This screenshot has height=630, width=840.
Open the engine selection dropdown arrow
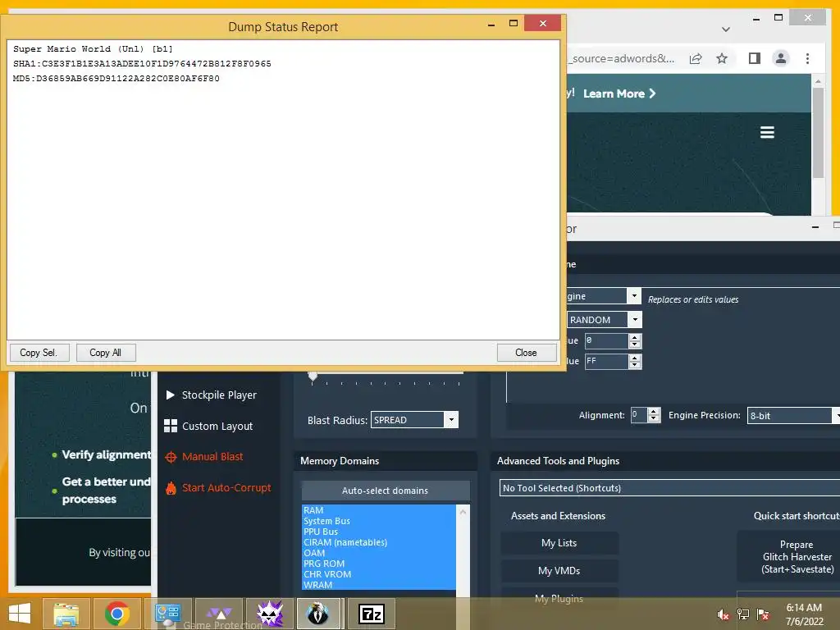(x=634, y=295)
